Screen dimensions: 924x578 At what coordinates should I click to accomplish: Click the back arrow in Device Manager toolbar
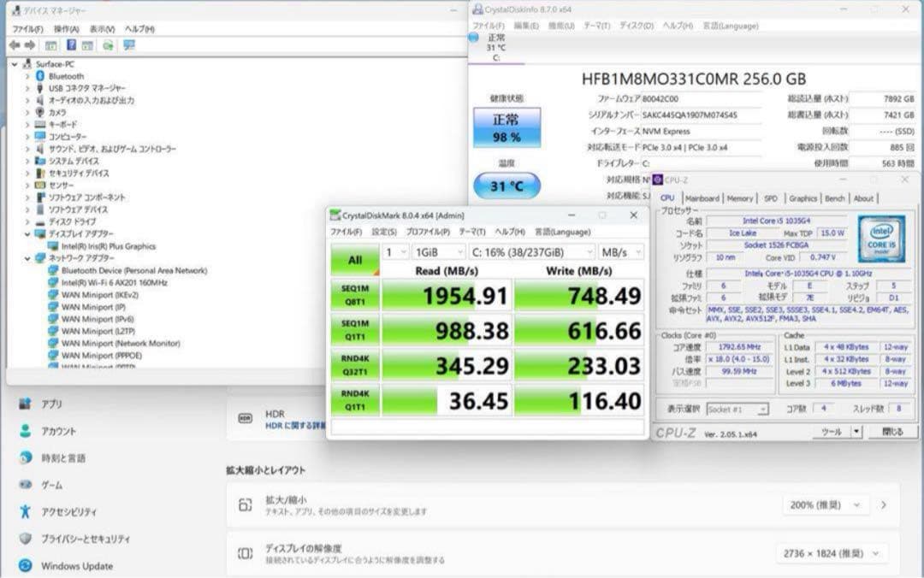pyautogui.click(x=15, y=45)
